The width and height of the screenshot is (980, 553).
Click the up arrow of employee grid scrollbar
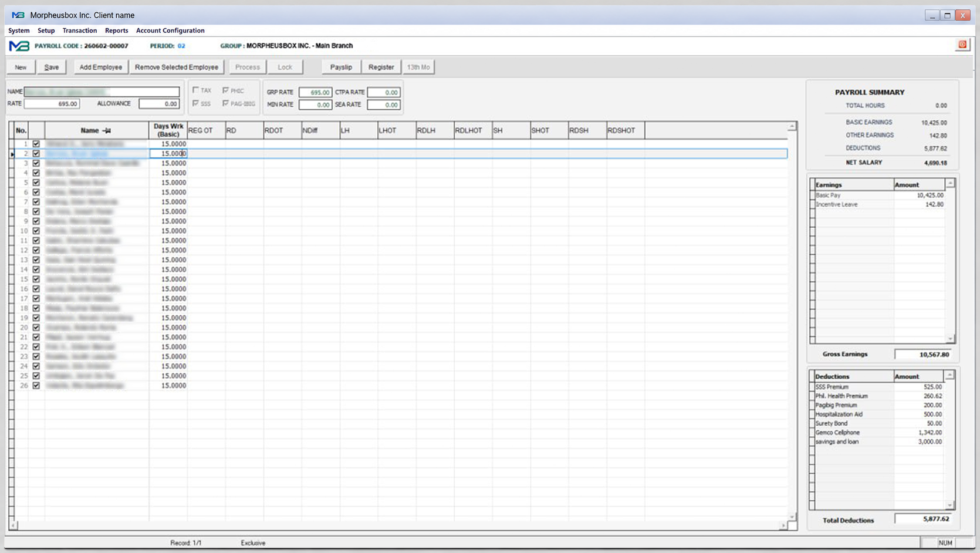[792, 126]
